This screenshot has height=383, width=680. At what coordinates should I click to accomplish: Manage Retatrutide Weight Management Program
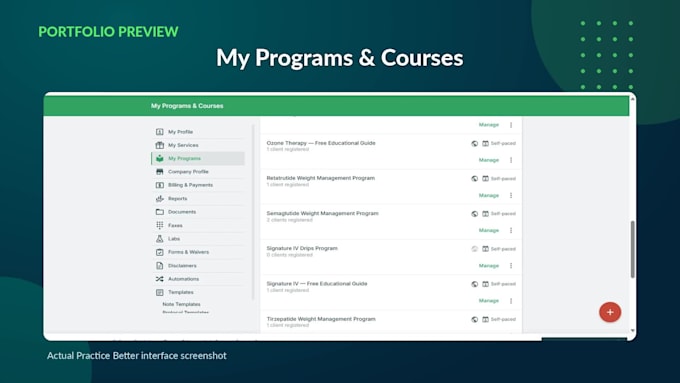489,196
